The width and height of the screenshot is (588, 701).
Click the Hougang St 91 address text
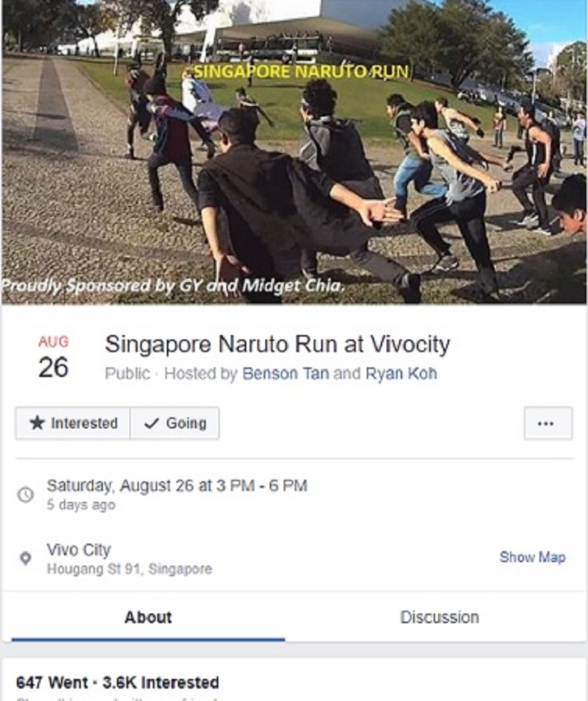[129, 569]
